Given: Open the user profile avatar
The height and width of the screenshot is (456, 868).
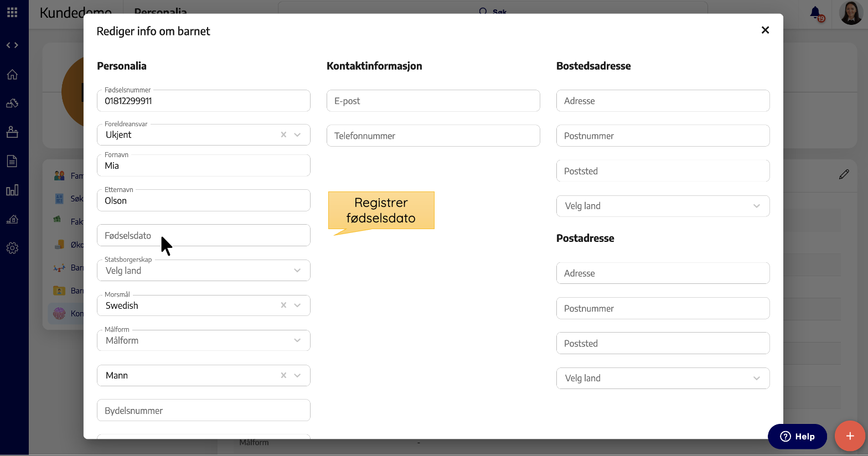Looking at the screenshot, I should [851, 13].
